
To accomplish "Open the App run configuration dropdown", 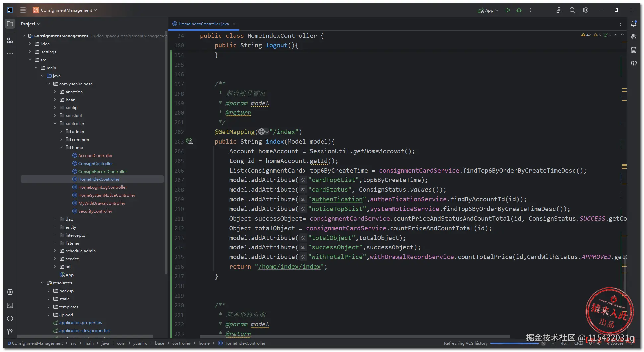I will 488,10.
